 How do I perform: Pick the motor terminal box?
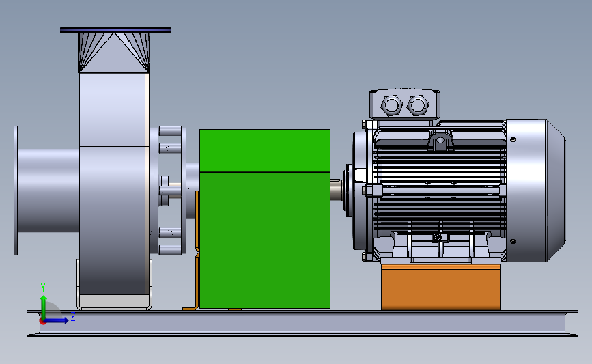[405, 104]
